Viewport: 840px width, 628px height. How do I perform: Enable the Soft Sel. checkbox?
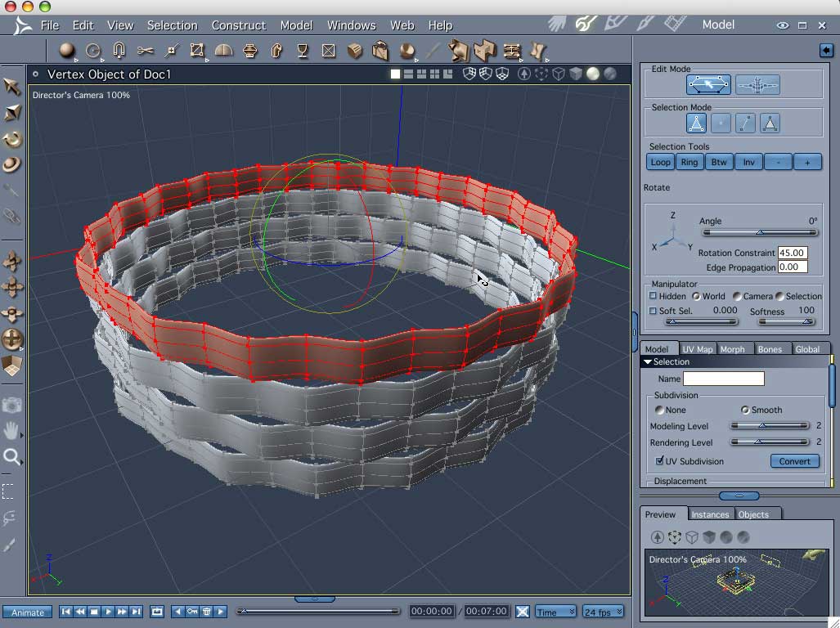pos(653,311)
